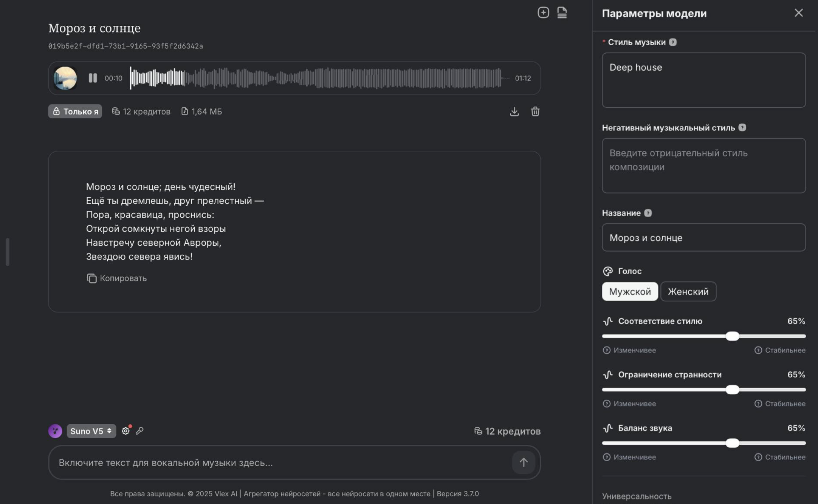Click the Deep house style text field
Image resolution: width=818 pixels, height=504 pixels.
pyautogui.click(x=703, y=80)
